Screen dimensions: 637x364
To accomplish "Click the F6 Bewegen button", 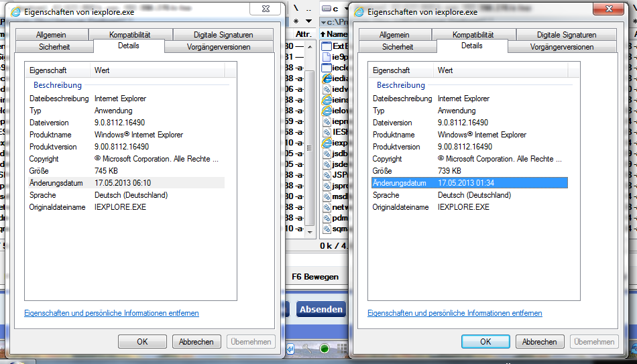I will pyautogui.click(x=315, y=277).
